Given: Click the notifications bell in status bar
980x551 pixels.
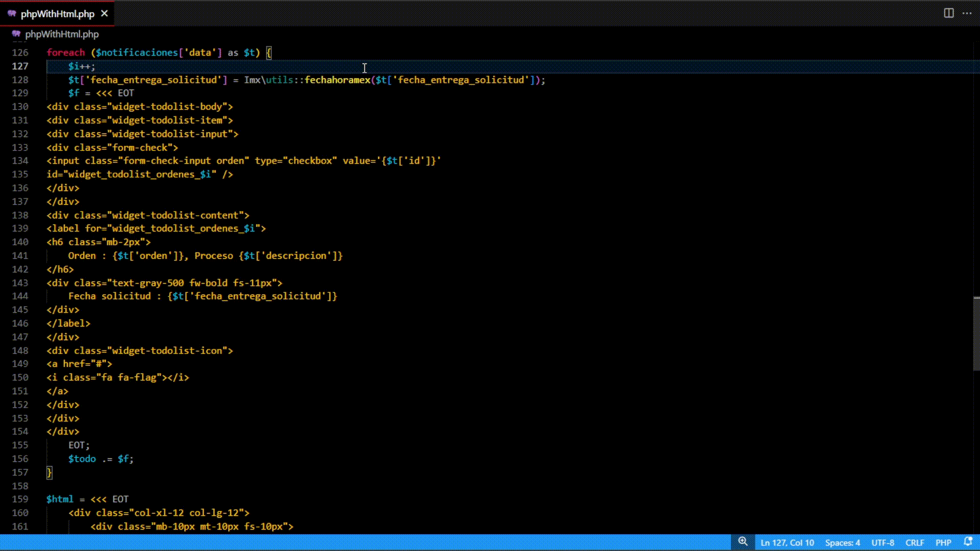Looking at the screenshot, I should point(968,542).
